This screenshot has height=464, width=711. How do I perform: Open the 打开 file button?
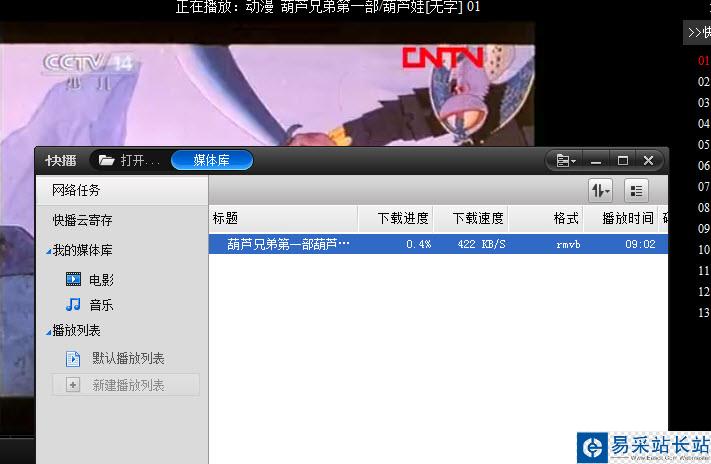coord(130,160)
